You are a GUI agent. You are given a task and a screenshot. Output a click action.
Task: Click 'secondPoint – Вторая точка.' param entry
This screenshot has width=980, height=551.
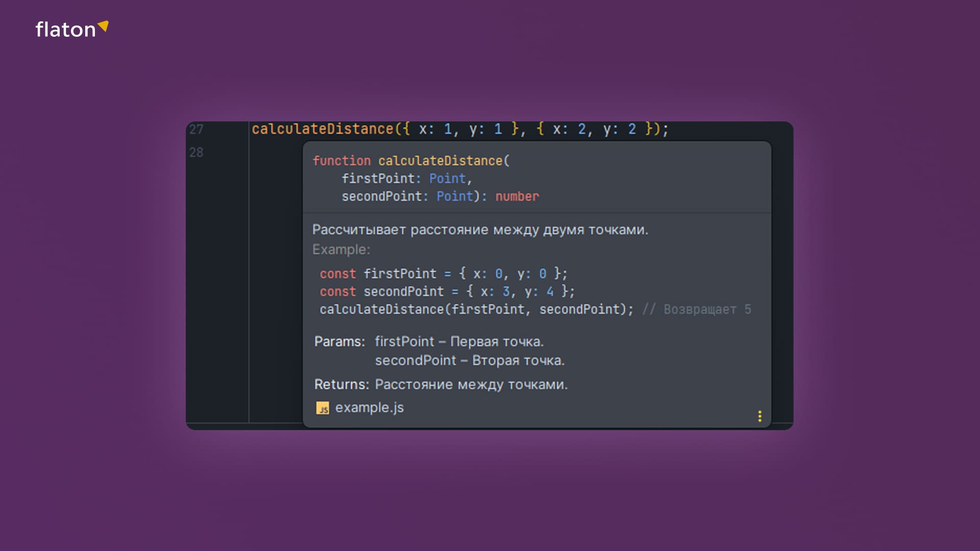pos(470,361)
